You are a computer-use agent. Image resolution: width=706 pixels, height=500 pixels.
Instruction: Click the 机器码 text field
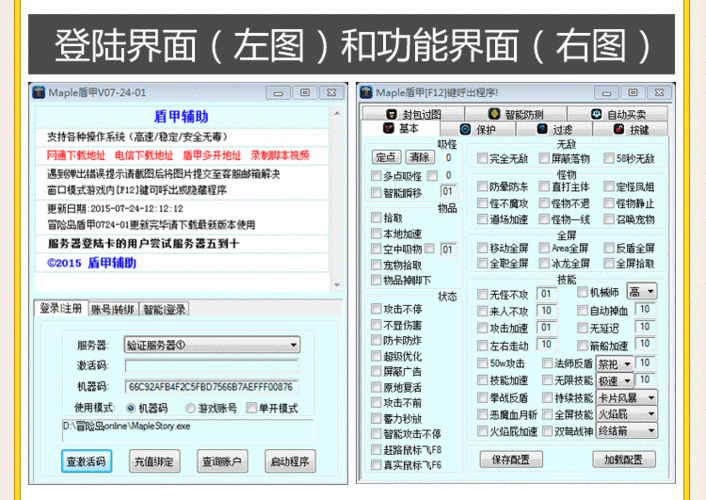point(212,386)
